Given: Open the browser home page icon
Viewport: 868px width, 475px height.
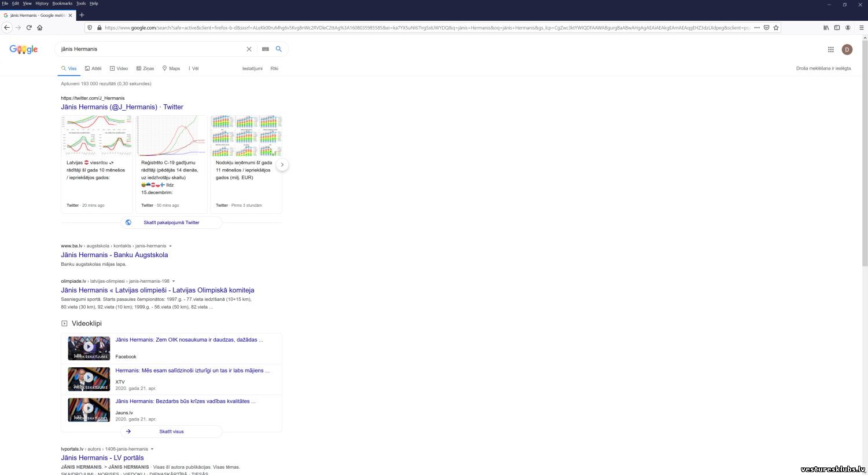Looking at the screenshot, I should (x=40, y=27).
